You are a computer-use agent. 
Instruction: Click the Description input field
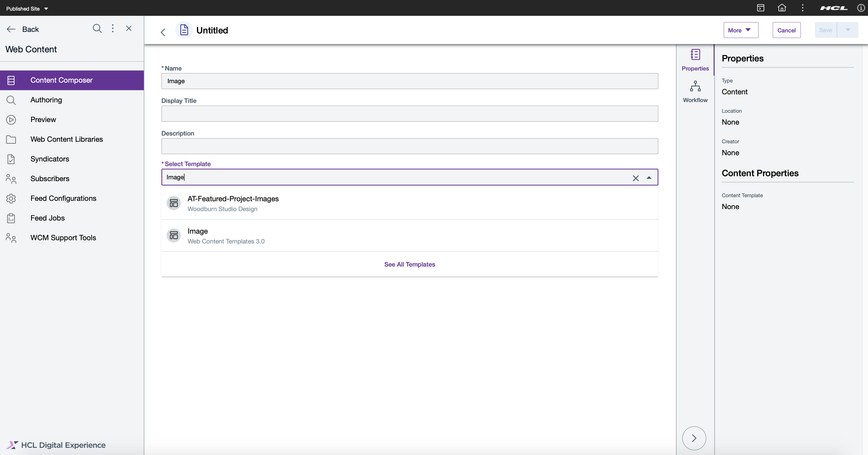click(410, 146)
